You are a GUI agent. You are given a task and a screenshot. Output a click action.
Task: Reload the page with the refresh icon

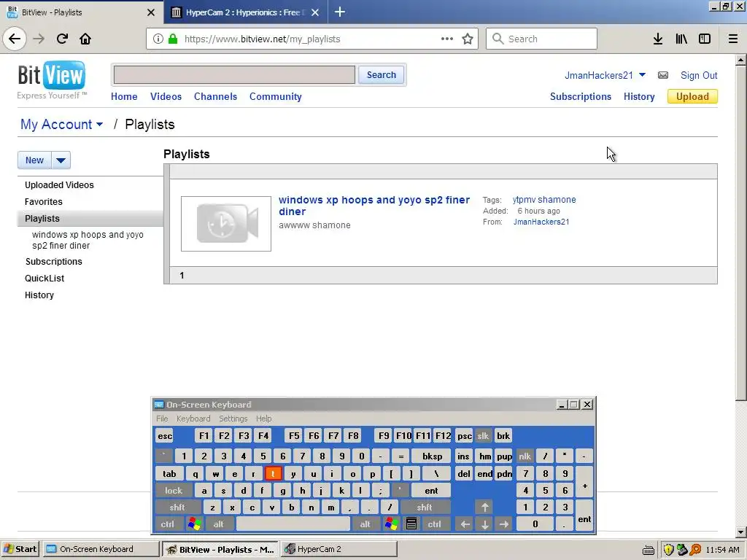click(62, 39)
